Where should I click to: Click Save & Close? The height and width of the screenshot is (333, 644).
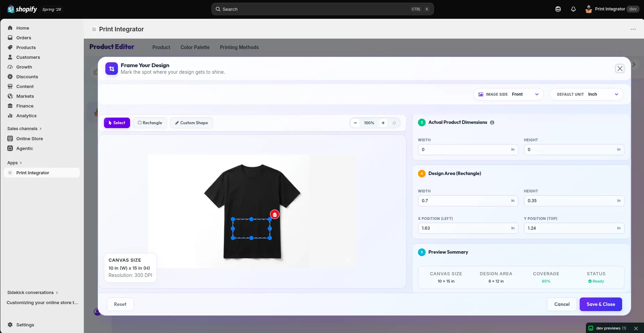(x=601, y=304)
